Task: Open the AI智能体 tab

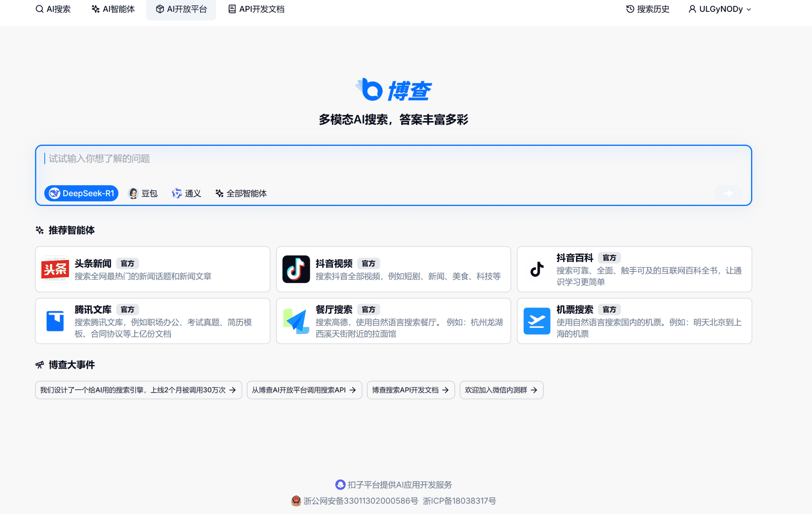Action: pyautogui.click(x=113, y=9)
